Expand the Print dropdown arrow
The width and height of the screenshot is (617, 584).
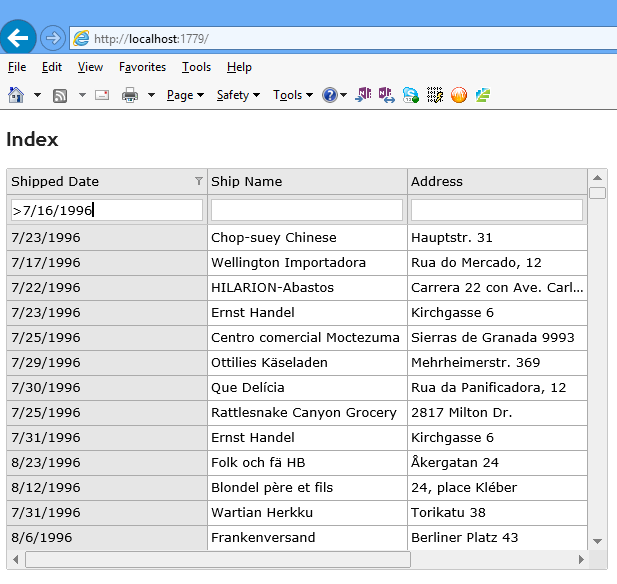(x=151, y=95)
